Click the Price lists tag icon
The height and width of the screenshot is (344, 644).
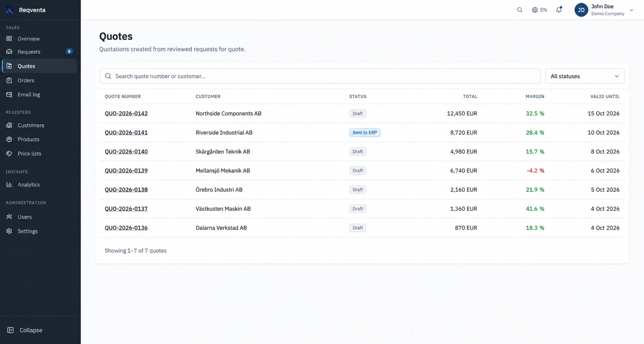tap(9, 154)
